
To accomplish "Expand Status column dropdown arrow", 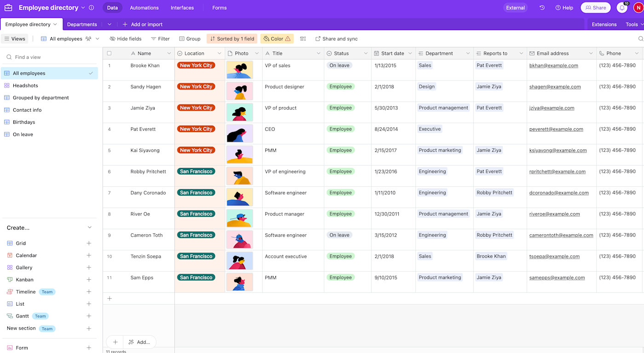I will point(366,53).
